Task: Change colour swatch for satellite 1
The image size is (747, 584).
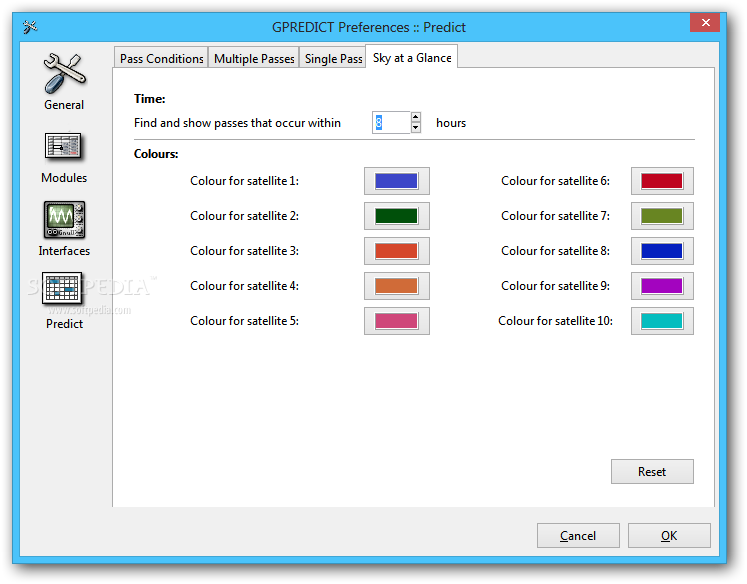Action: point(397,181)
